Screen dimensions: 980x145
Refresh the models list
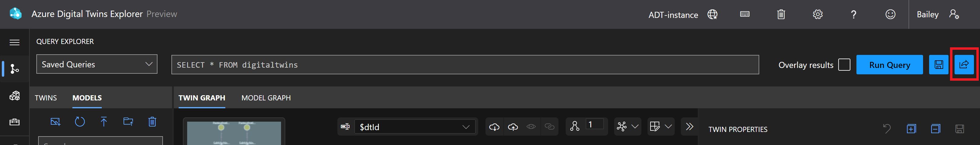tap(80, 122)
